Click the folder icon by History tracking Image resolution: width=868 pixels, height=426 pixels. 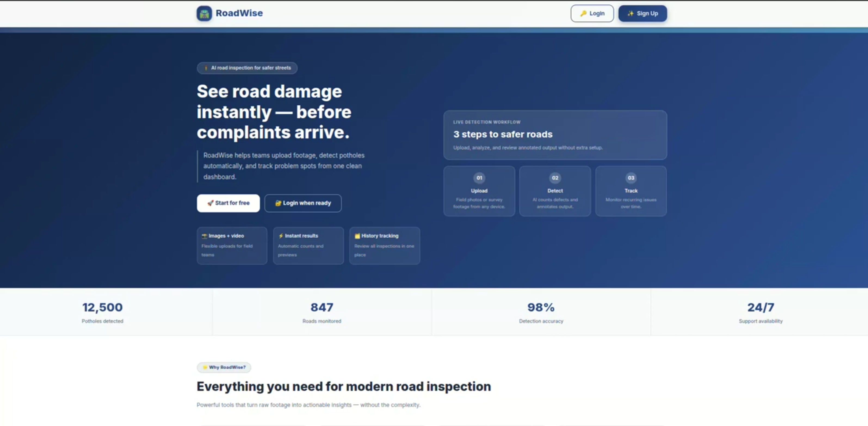tap(357, 236)
